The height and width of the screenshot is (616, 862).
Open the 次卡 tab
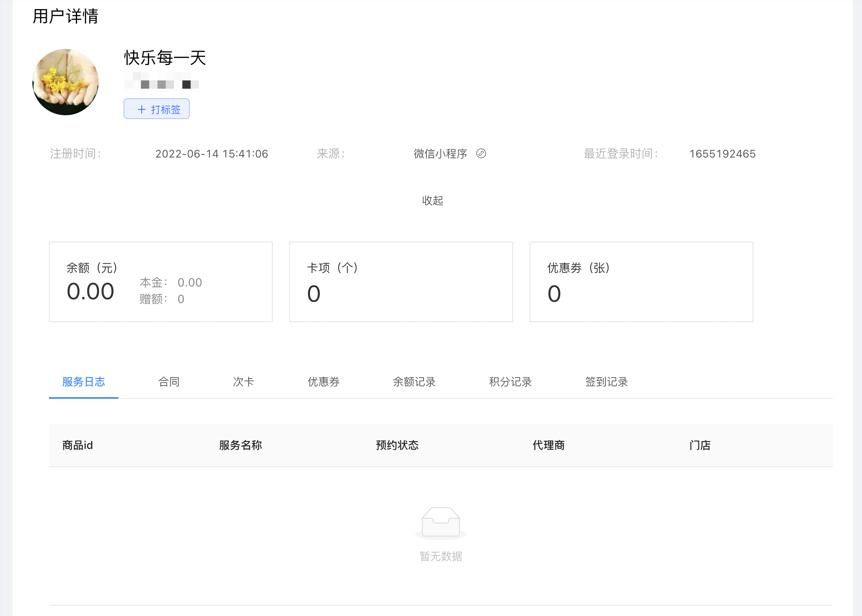(243, 382)
